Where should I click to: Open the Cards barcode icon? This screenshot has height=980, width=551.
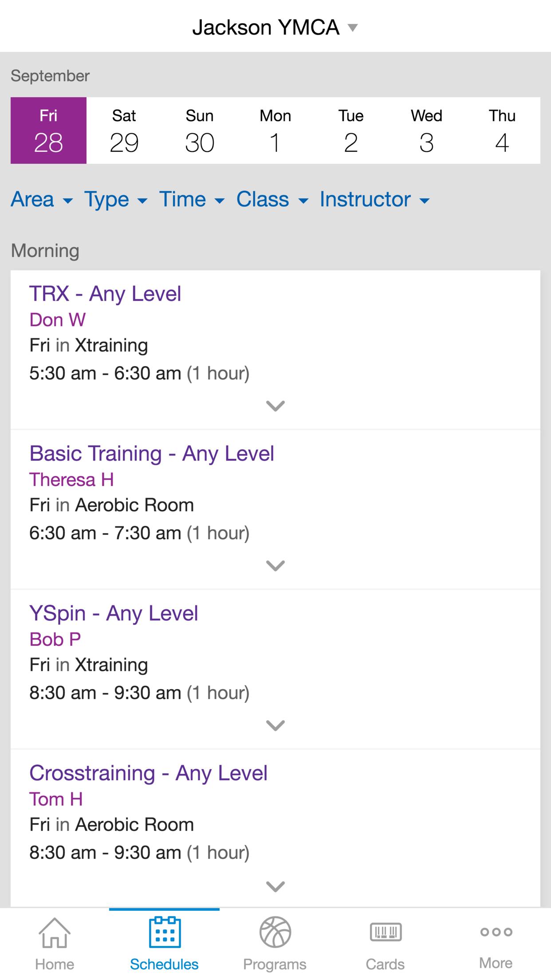[386, 932]
